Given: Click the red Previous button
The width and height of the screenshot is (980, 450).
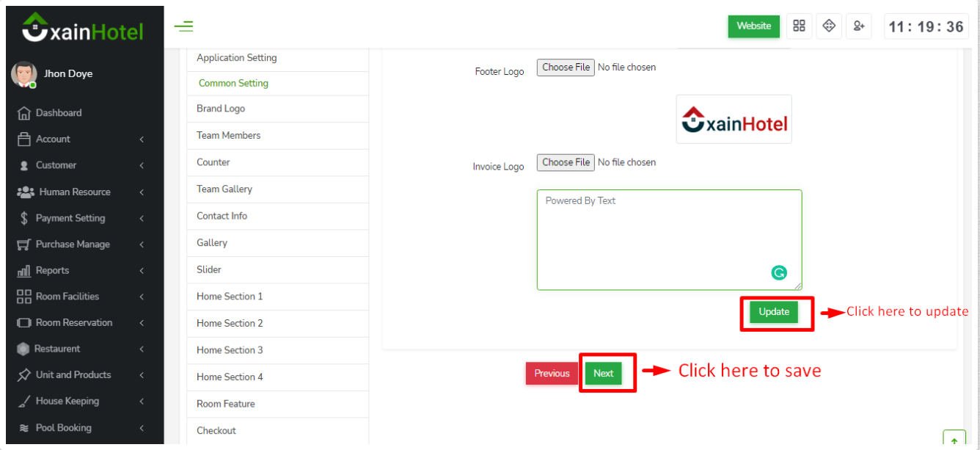Looking at the screenshot, I should click(x=552, y=374).
